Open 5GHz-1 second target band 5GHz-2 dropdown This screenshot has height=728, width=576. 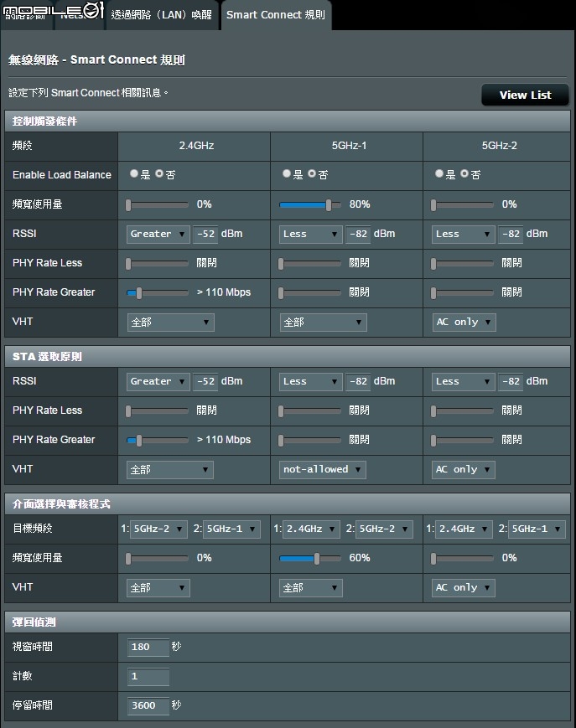pyautogui.click(x=384, y=529)
